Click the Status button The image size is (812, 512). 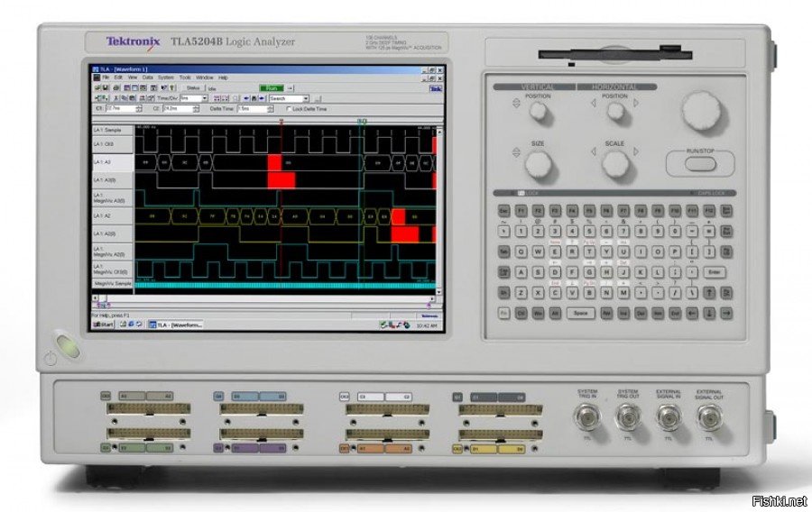coord(193,88)
